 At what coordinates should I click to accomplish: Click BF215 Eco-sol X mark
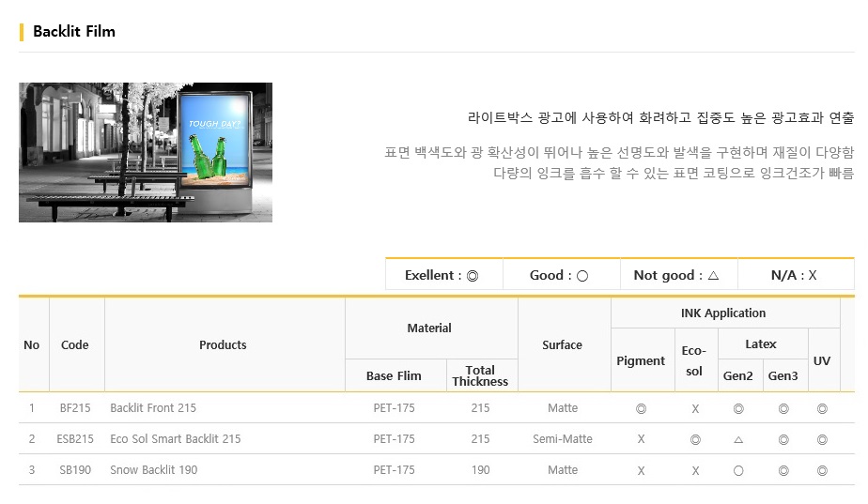tap(695, 409)
